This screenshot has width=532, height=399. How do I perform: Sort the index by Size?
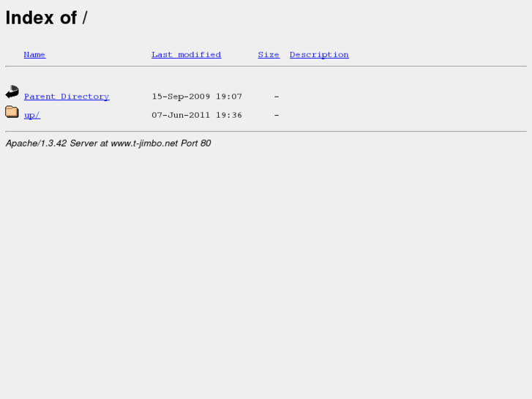(269, 55)
